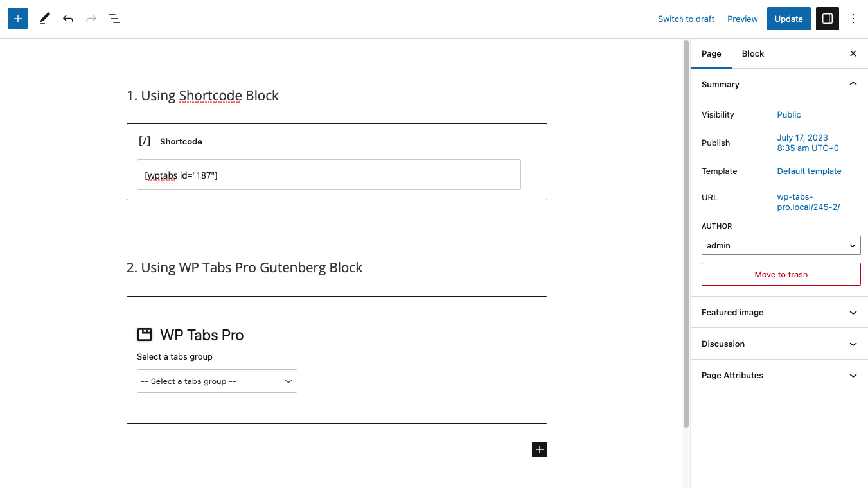
Task: Close the settings sidebar with X
Action: pos(853,53)
